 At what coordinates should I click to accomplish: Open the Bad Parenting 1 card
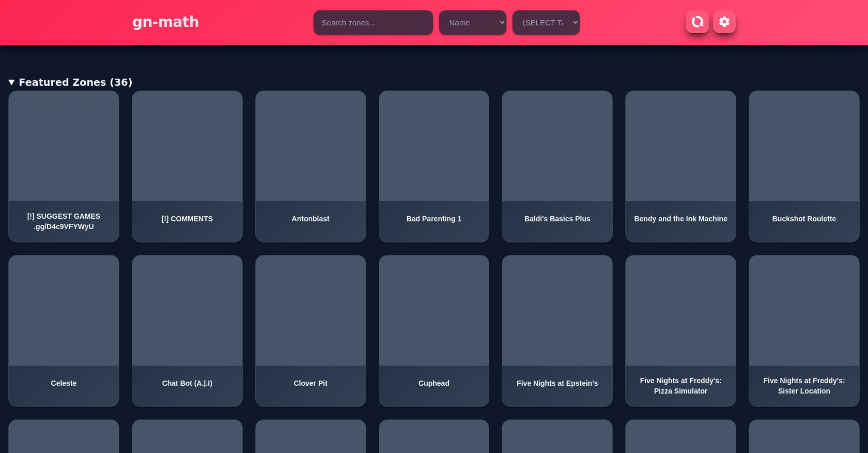pos(433,166)
